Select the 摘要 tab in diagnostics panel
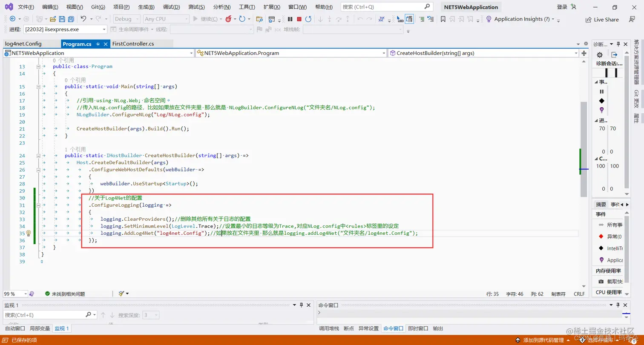 click(x=601, y=205)
